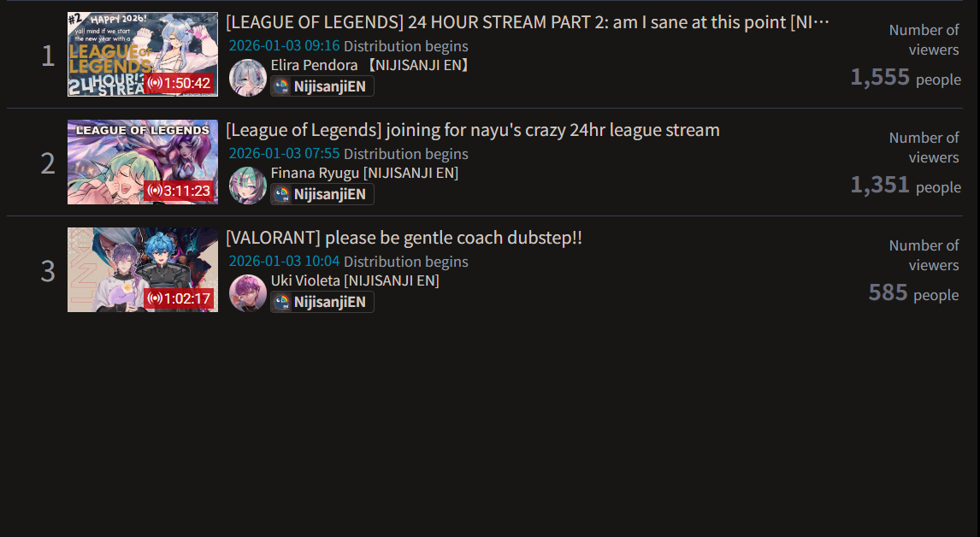Open Finana's League of Legends thumbnail
The image size is (980, 537).
pos(143,162)
